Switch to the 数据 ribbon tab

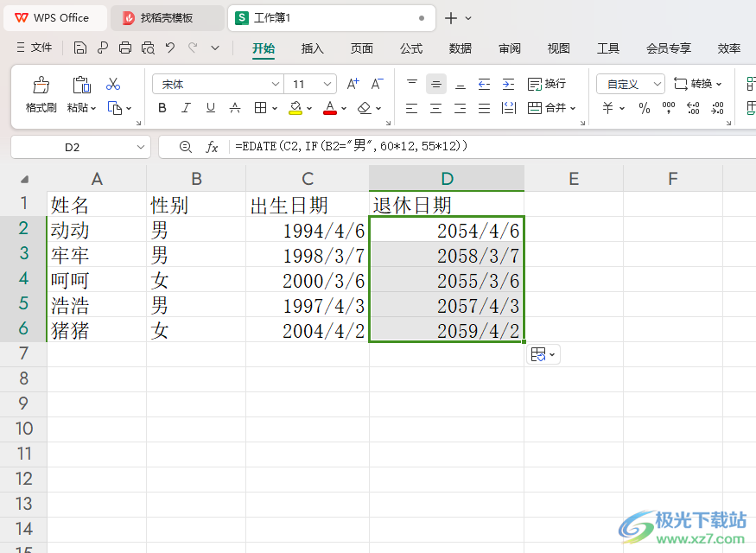point(461,48)
